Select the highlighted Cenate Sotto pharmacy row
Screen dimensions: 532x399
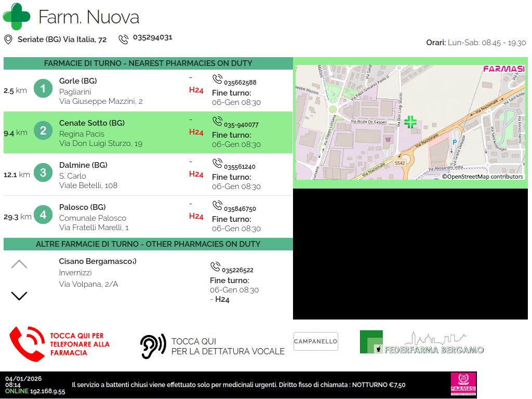pyautogui.click(x=148, y=132)
